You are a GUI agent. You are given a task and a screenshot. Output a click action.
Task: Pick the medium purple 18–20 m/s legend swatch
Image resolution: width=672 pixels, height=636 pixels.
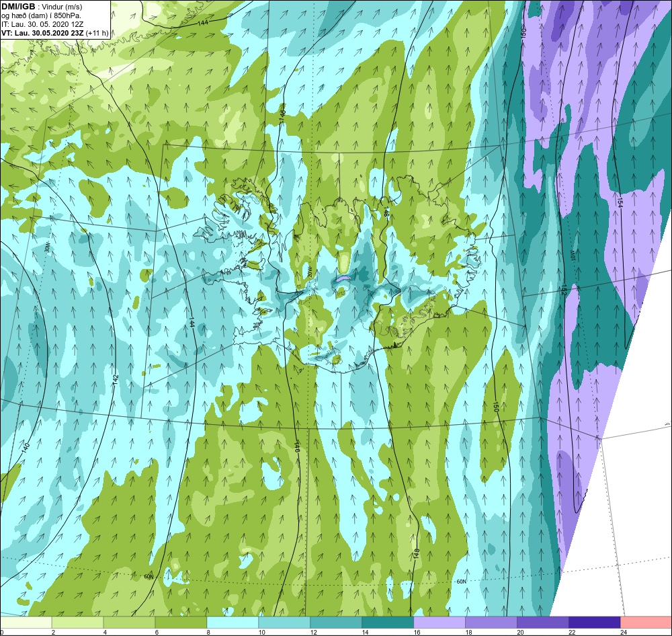coord(491,621)
